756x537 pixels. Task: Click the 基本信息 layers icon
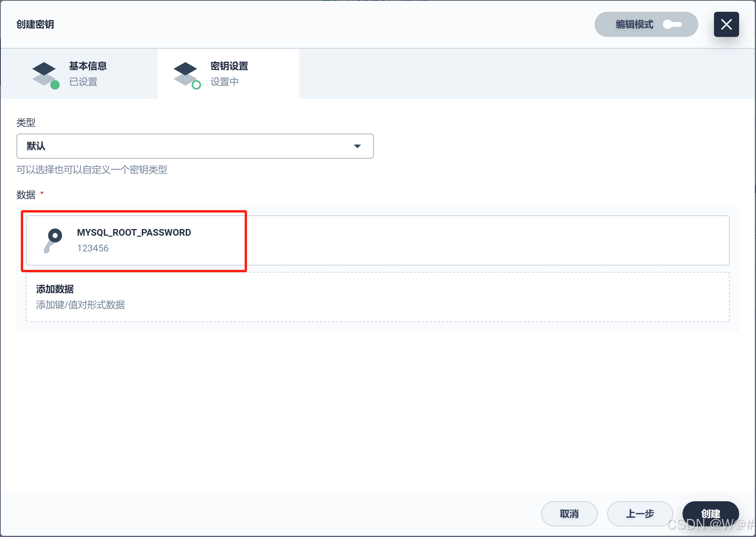point(45,75)
